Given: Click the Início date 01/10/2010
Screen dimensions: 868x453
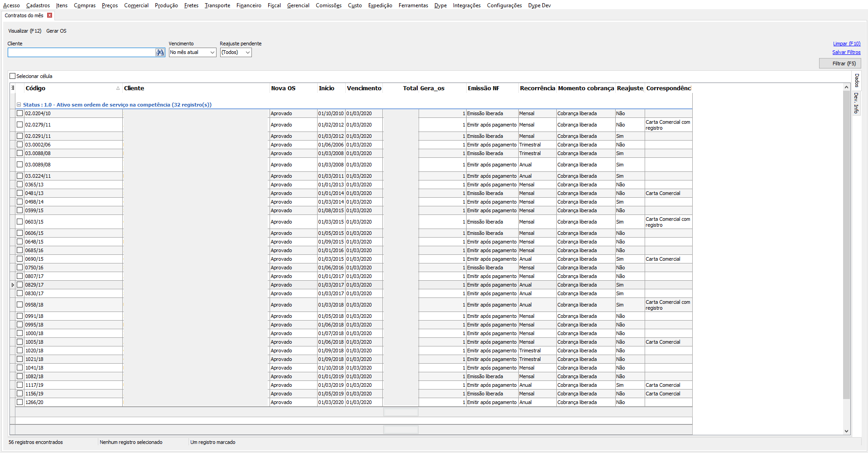Looking at the screenshot, I should pos(331,113).
